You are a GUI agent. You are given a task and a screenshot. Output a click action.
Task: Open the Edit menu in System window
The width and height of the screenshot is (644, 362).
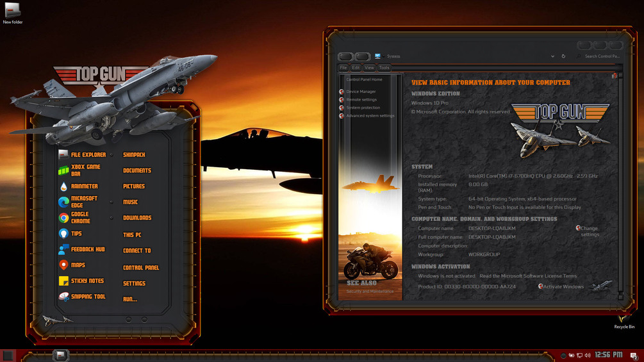coord(356,68)
